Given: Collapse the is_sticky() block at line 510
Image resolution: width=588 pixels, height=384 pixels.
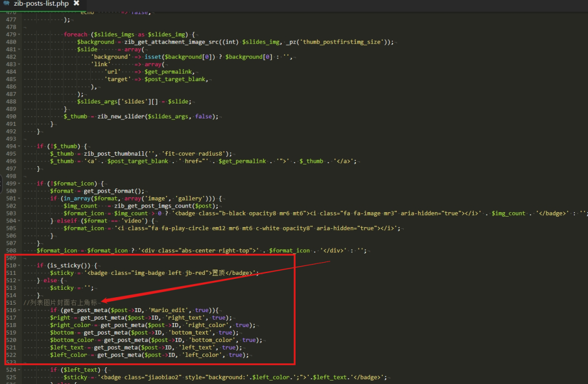Looking at the screenshot, I should [x=19, y=266].
